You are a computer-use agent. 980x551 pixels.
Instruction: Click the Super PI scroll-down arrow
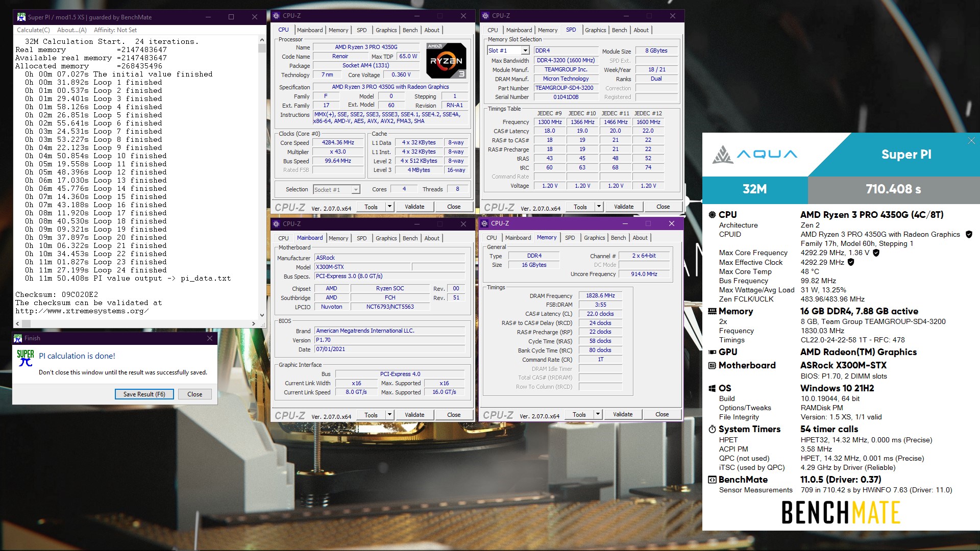262,315
